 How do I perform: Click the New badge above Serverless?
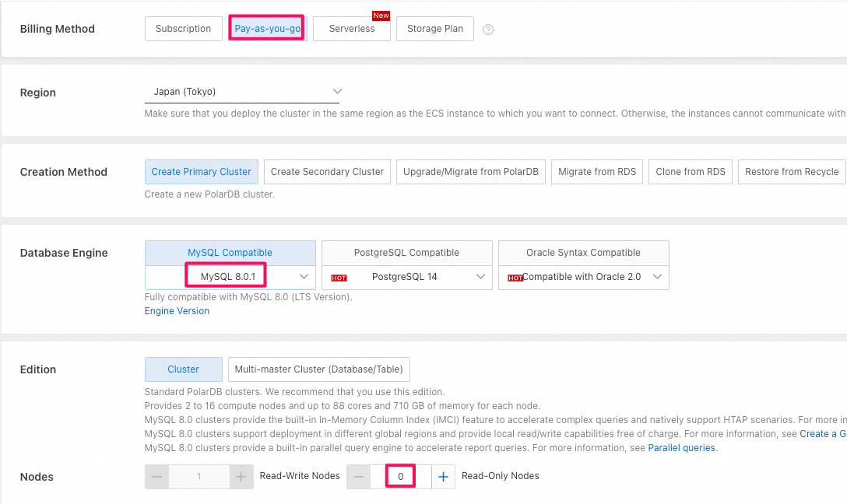[381, 16]
